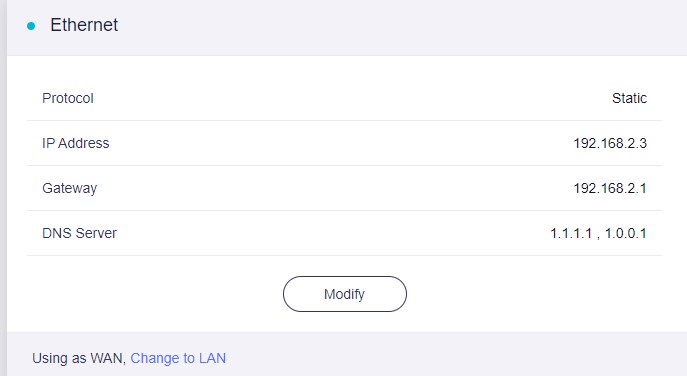Click the empty middle of the IP Address row
The image size is (687, 376).
(x=344, y=143)
